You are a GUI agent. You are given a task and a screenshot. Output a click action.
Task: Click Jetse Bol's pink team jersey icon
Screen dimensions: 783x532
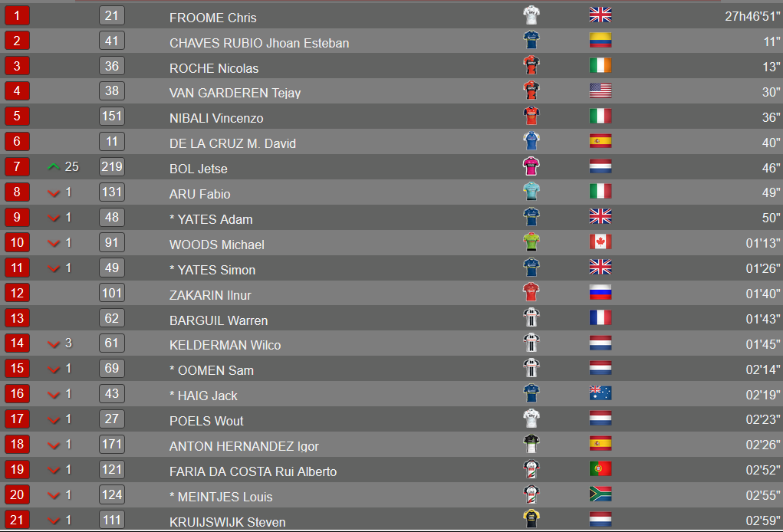(531, 166)
